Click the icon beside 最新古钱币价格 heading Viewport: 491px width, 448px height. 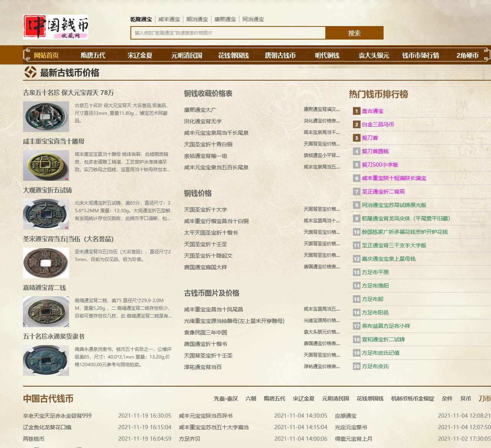coord(30,72)
